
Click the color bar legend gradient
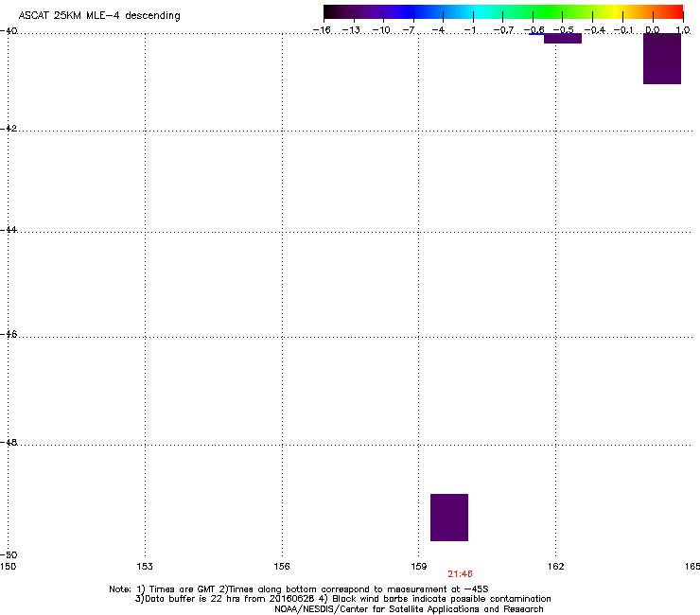[x=503, y=12]
